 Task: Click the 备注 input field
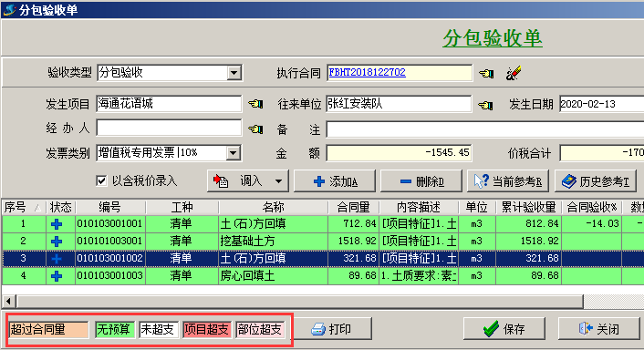pos(485,129)
